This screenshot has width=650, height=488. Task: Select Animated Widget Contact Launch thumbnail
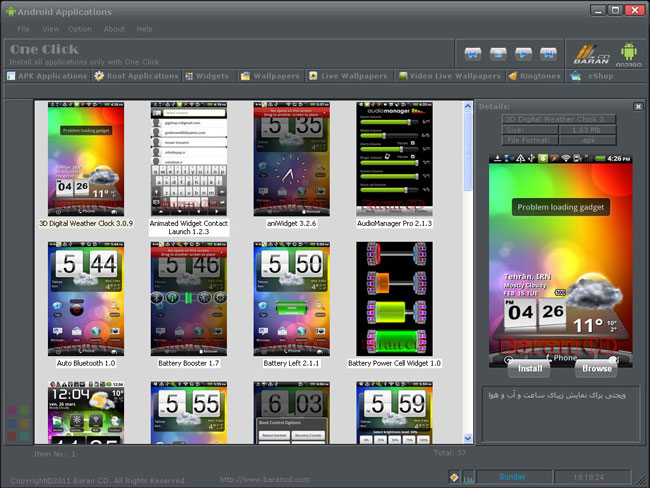click(189, 159)
